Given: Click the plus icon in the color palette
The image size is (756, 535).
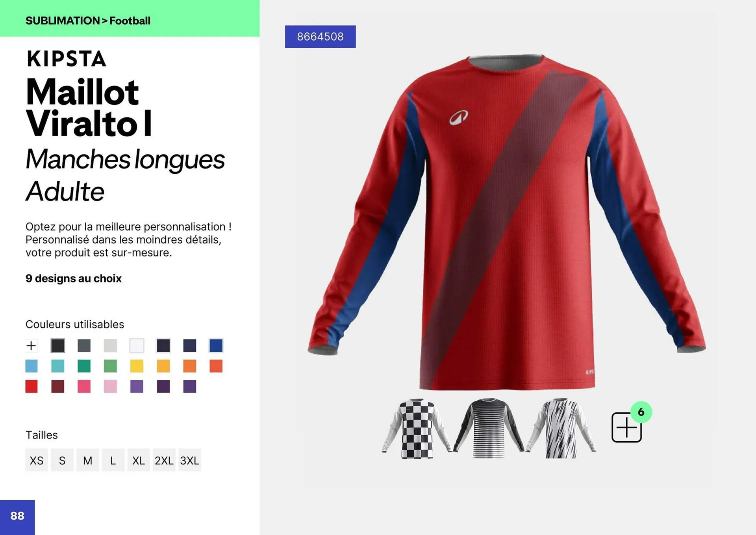Looking at the screenshot, I should click(x=31, y=346).
